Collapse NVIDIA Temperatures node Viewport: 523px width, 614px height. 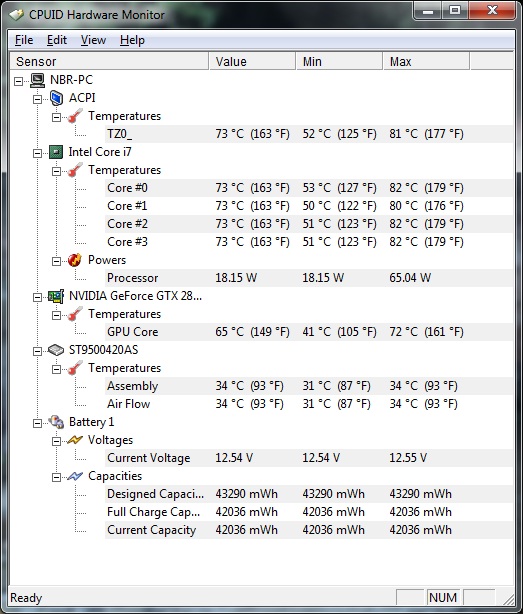click(56, 316)
